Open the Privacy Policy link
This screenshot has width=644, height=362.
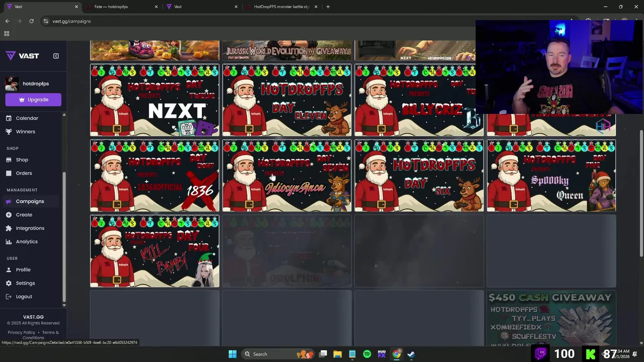click(x=22, y=332)
